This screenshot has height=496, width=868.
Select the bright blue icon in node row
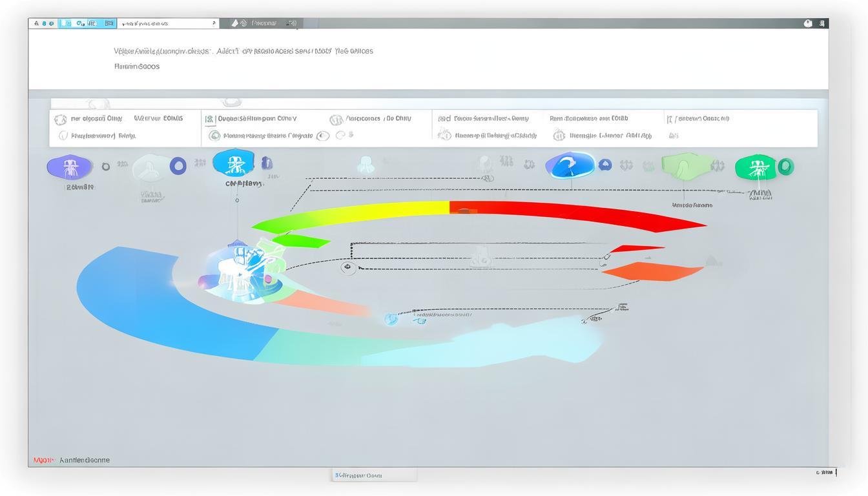point(233,163)
